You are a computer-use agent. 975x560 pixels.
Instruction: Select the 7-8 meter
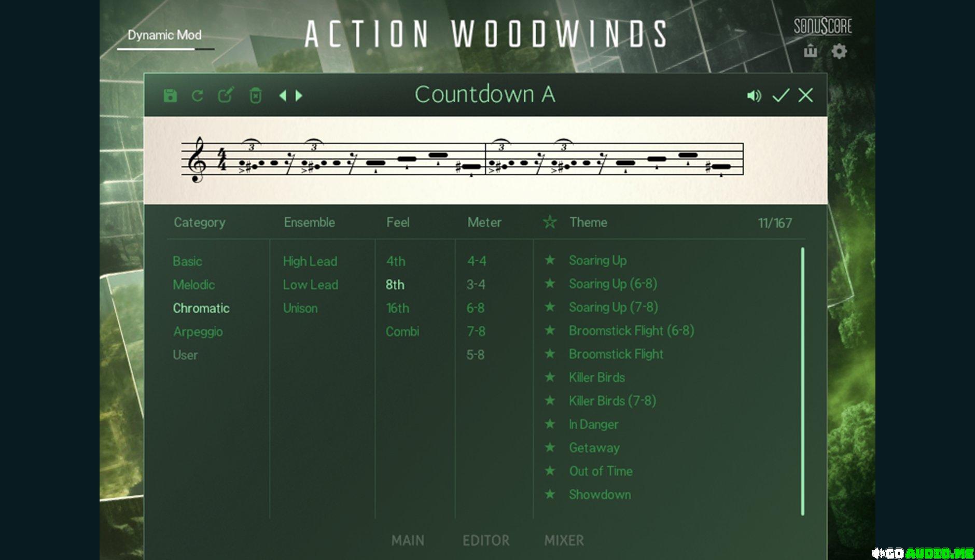click(476, 331)
